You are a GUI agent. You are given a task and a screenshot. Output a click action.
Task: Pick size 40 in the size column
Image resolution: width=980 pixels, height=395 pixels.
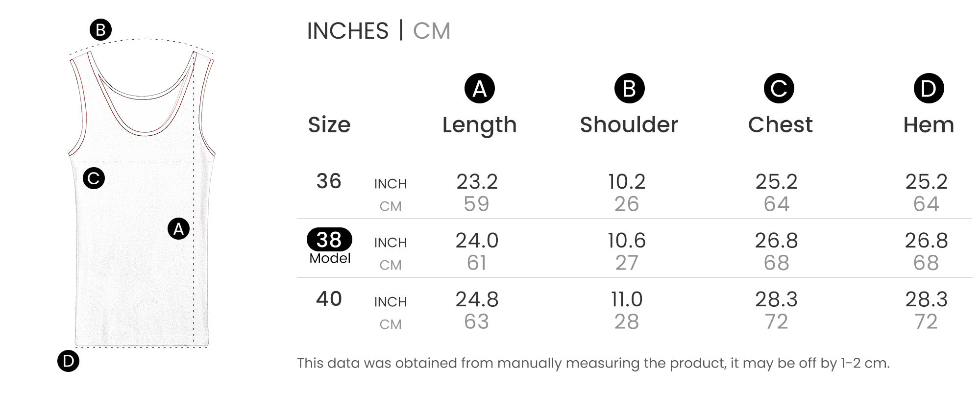coord(329,299)
